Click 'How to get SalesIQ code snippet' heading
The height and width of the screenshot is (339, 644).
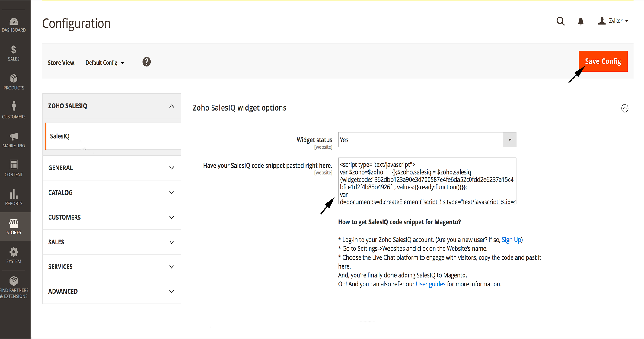399,222
